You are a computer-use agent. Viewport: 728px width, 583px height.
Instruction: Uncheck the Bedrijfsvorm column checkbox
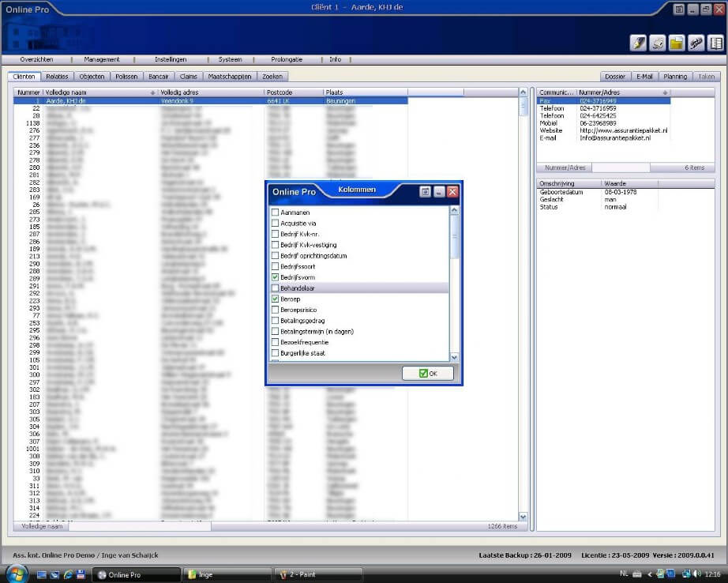pos(275,278)
